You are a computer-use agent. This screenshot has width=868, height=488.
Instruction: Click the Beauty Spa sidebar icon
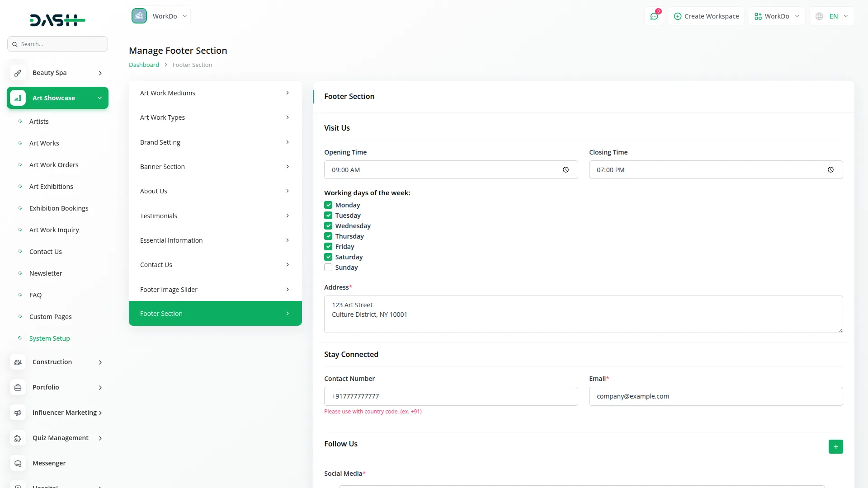(18, 73)
